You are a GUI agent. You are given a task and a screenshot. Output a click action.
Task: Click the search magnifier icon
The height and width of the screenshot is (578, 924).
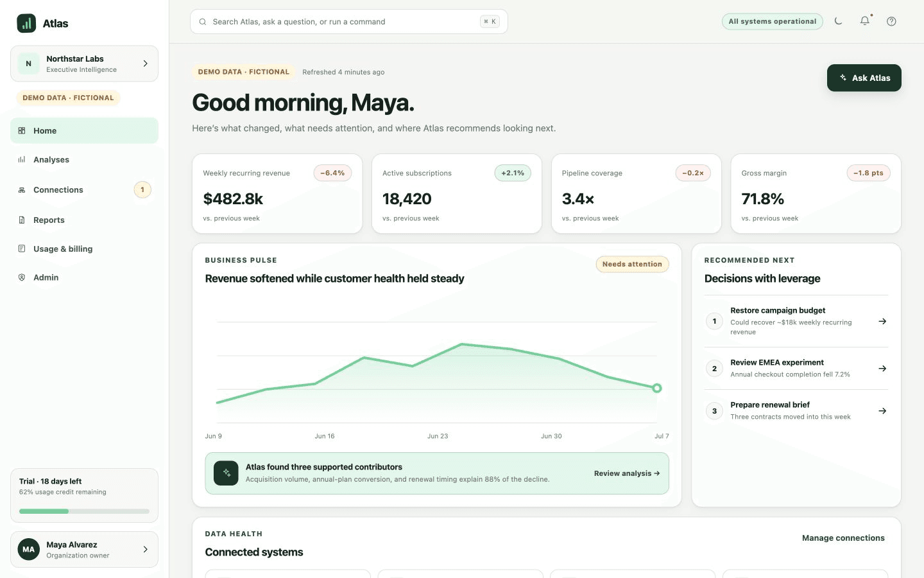point(203,22)
